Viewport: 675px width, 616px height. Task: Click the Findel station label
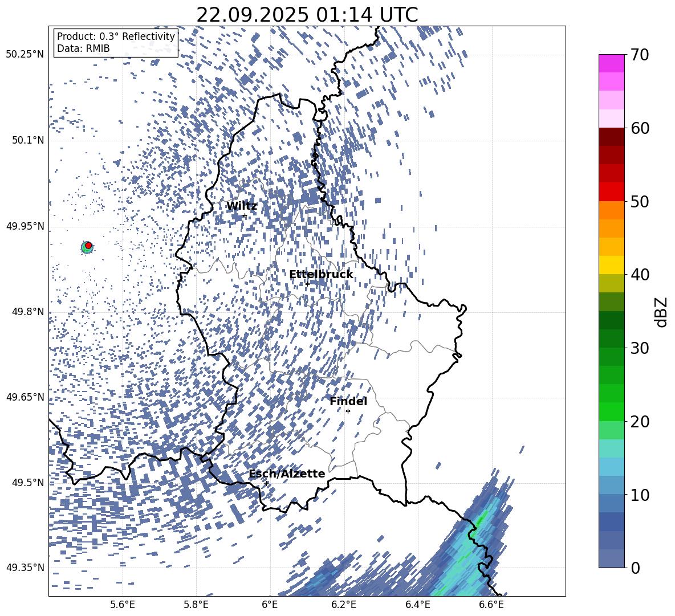(x=348, y=401)
